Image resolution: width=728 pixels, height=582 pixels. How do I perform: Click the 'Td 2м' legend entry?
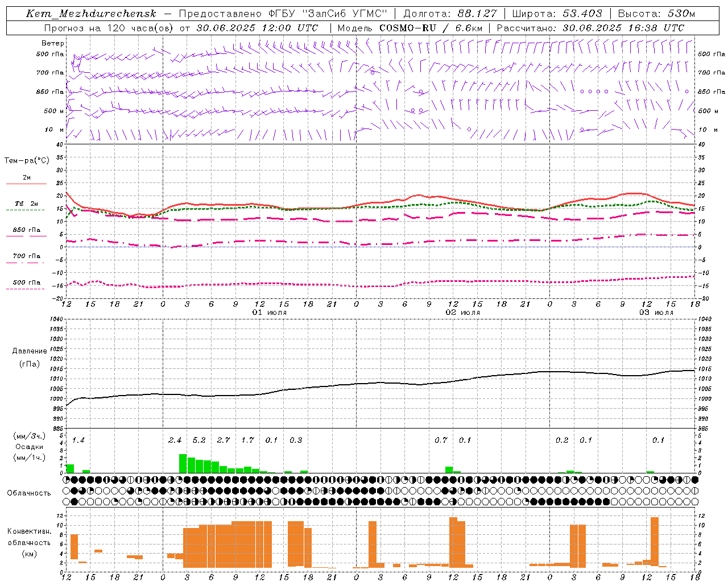[26, 203]
